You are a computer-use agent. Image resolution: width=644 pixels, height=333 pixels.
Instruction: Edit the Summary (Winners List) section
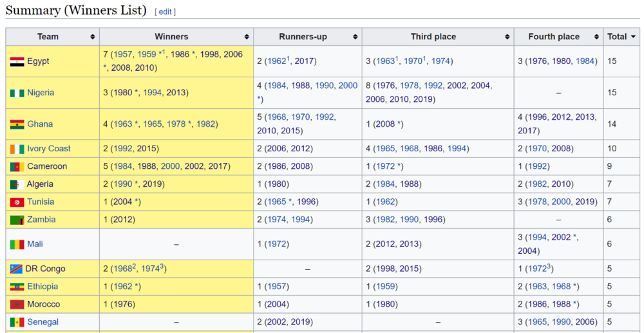pyautogui.click(x=165, y=12)
